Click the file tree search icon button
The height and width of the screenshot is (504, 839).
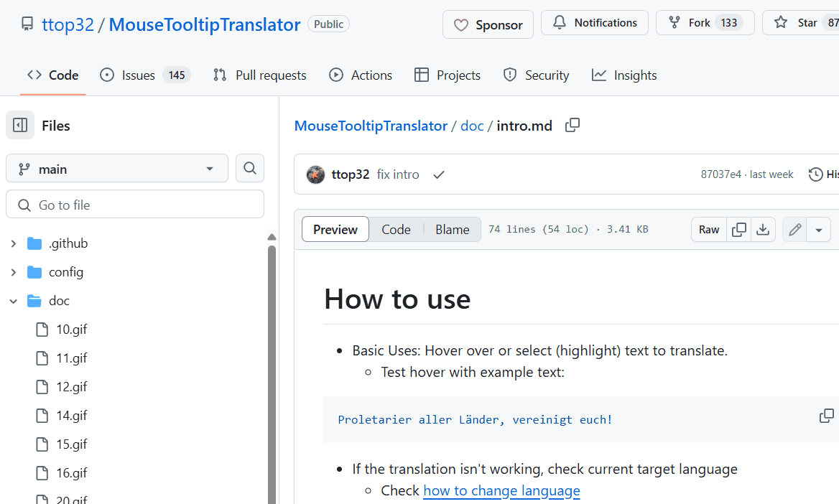(x=250, y=168)
